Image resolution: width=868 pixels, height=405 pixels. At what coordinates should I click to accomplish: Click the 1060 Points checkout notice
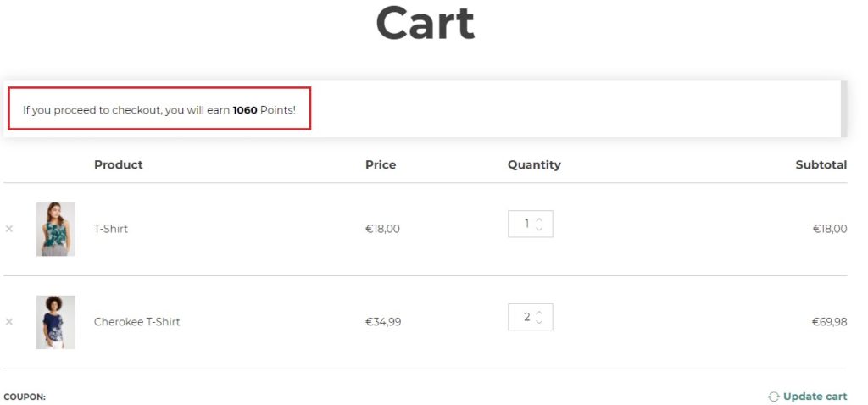tap(159, 109)
